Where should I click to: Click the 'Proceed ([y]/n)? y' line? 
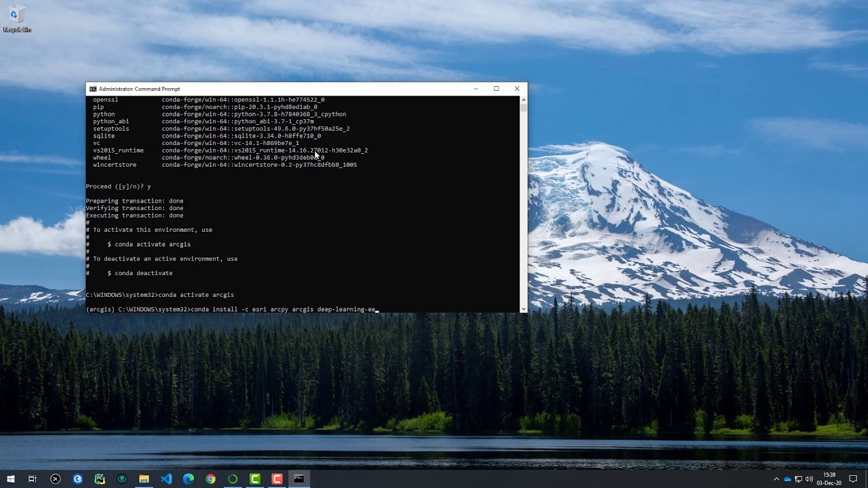(119, 186)
